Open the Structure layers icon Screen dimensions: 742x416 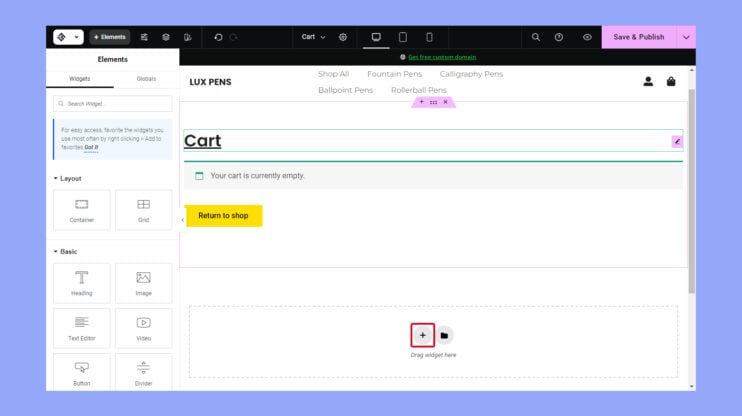click(x=166, y=37)
